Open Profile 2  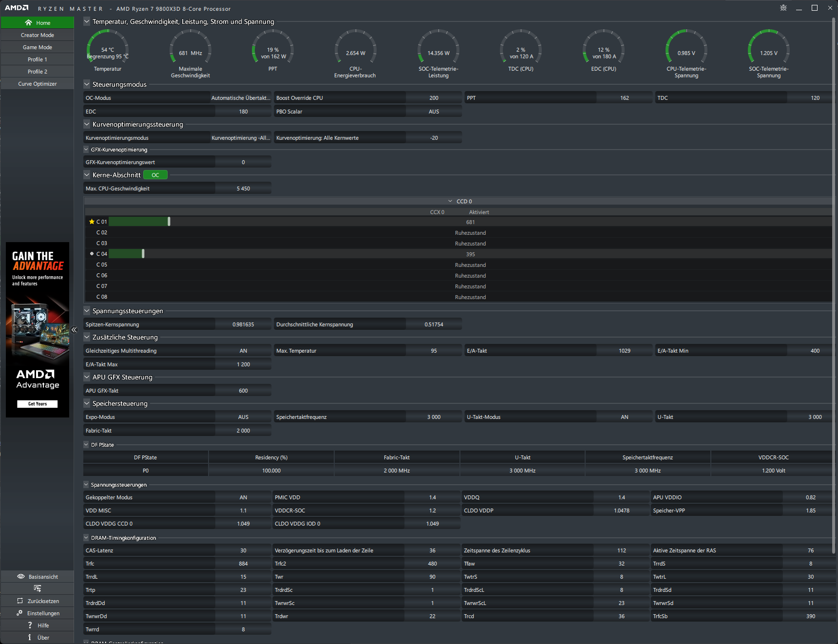38,72
